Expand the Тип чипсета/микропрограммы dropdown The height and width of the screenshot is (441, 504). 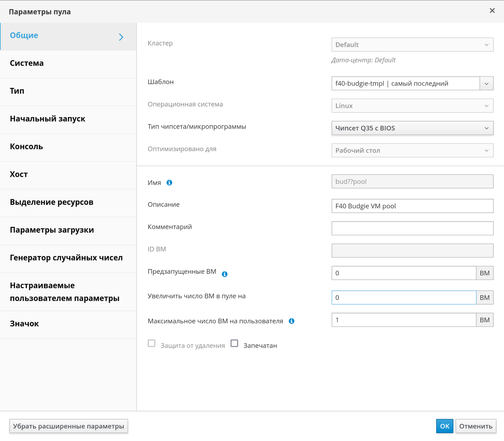pos(412,128)
